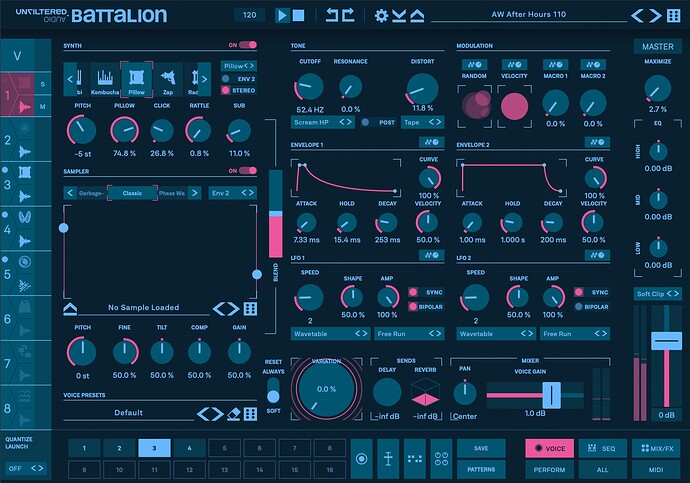Image resolution: width=690 pixels, height=483 pixels.
Task: Erase voice preset with eraser icon
Action: click(x=234, y=414)
